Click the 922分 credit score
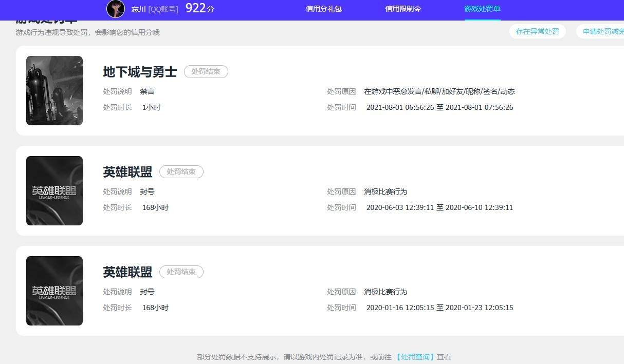 coord(199,8)
